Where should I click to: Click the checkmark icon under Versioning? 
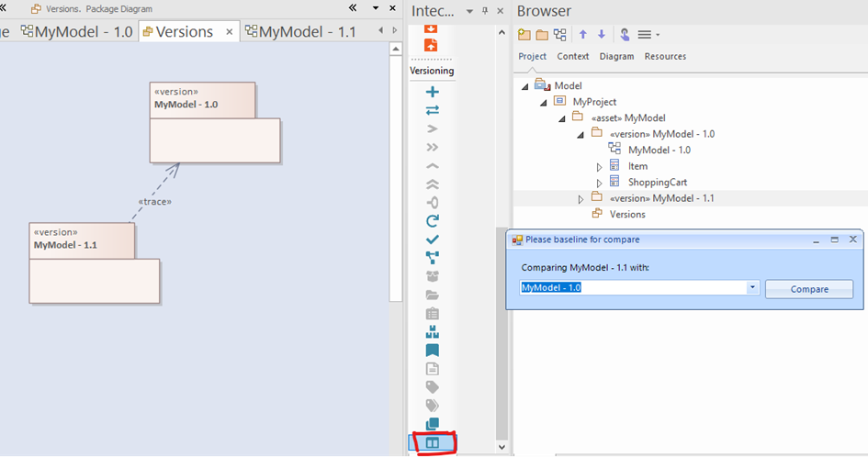[433, 240]
